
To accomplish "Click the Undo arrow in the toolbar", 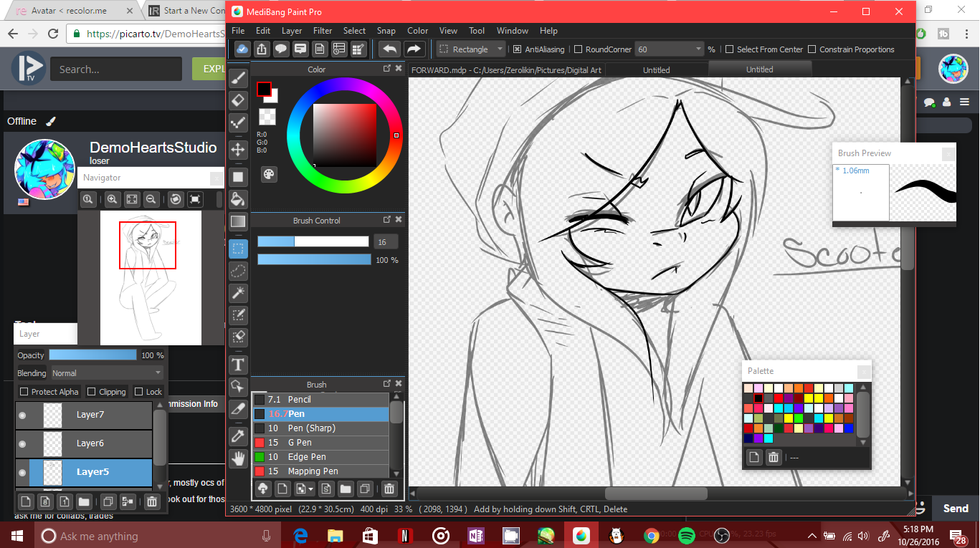I will 389,49.
